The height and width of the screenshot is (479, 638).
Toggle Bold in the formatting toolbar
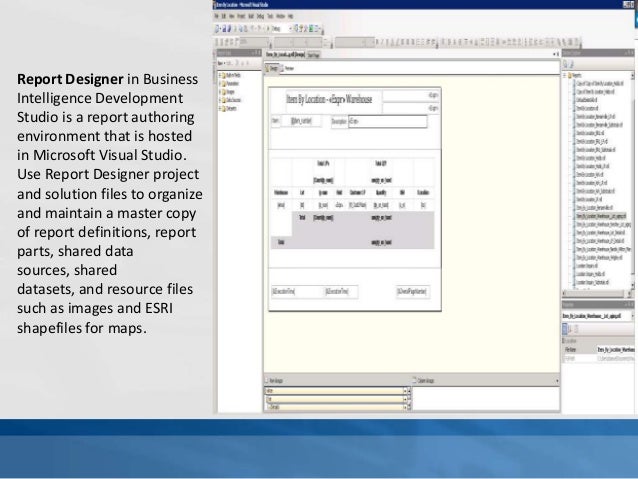pyautogui.click(x=377, y=42)
